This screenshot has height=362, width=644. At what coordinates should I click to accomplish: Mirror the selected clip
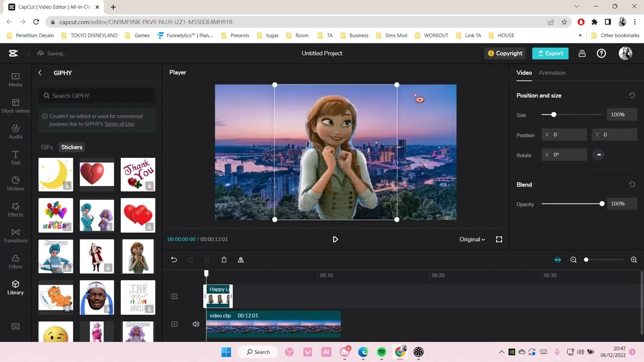(240, 260)
